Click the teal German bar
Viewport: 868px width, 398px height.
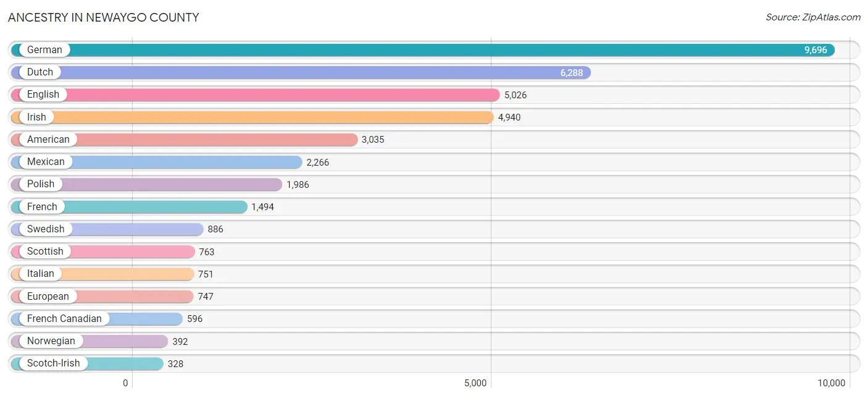[x=423, y=50]
